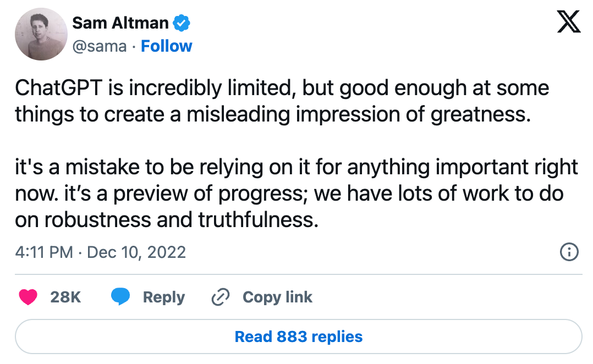593x364 pixels.
Task: Click the Dec 10, 2022 date
Action: click(136, 252)
